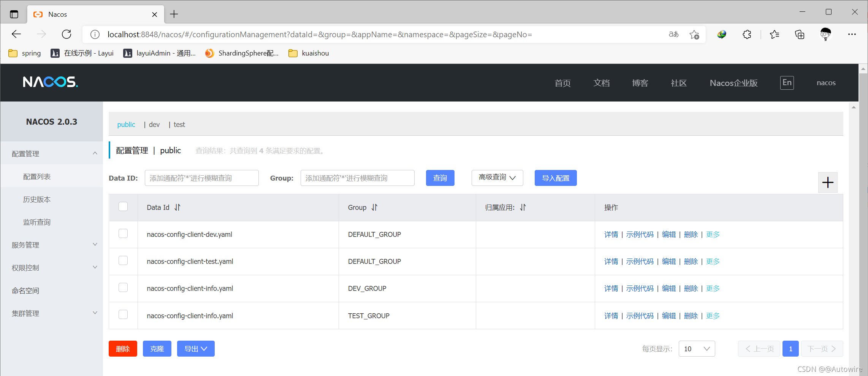This screenshot has width=868, height=376.
Task: Open layuiAdmin bookmark
Action: (x=159, y=53)
